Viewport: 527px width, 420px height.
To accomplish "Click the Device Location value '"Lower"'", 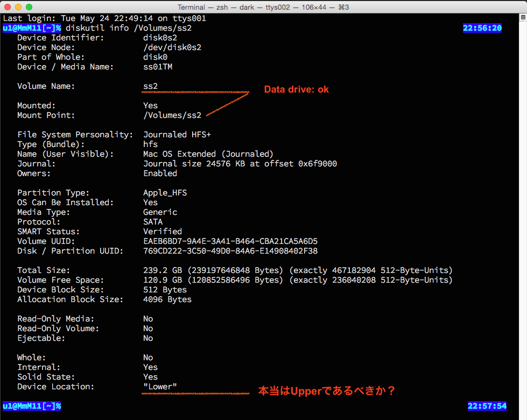I will point(160,387).
